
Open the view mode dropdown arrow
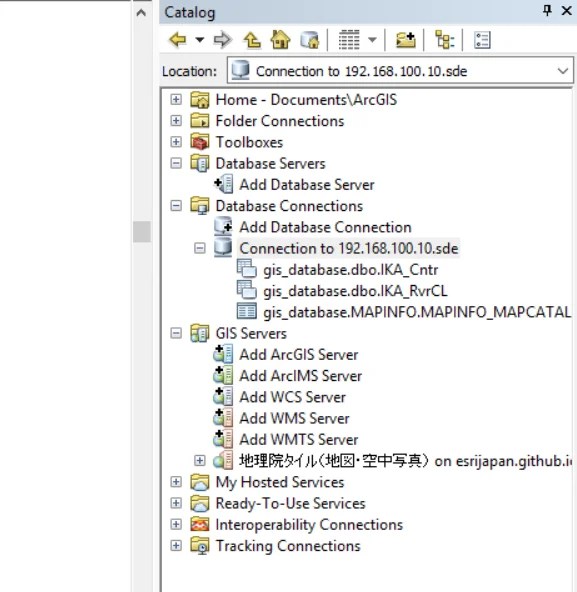(372, 40)
